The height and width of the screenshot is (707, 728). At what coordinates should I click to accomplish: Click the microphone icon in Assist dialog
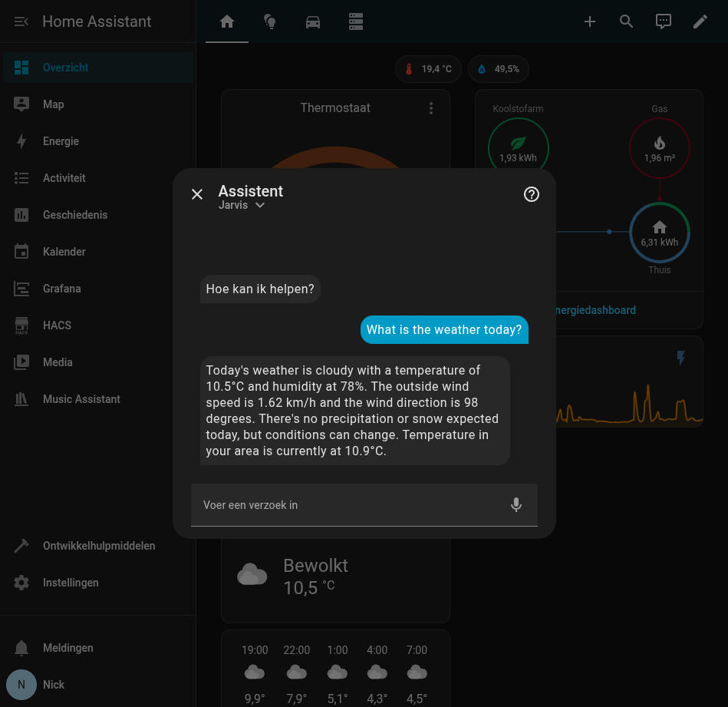pyautogui.click(x=516, y=504)
